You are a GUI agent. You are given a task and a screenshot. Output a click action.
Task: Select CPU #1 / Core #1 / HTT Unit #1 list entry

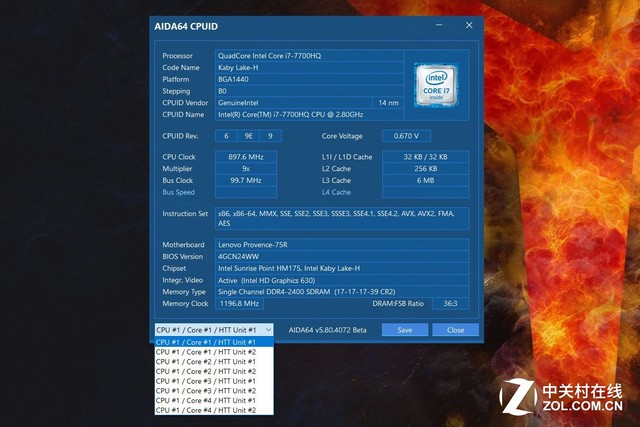click(x=214, y=342)
